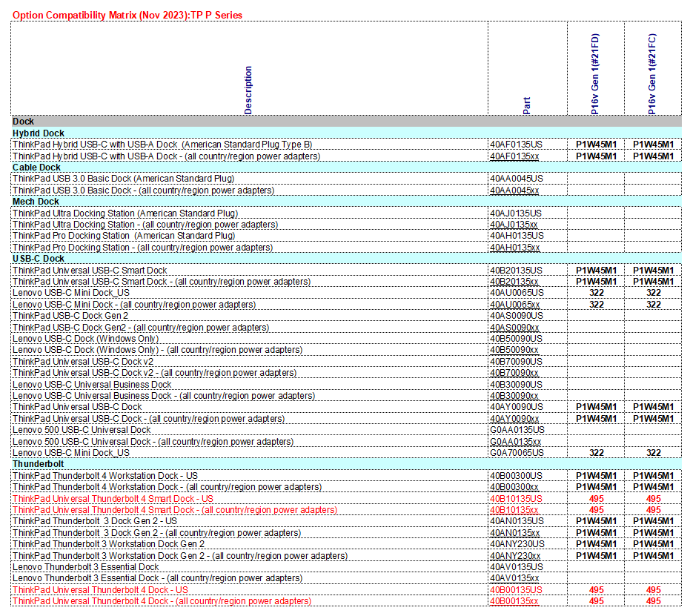Click Lenovo USB-C Mini Dock all country/region row
This screenshot has height=616, width=690.
click(x=133, y=305)
